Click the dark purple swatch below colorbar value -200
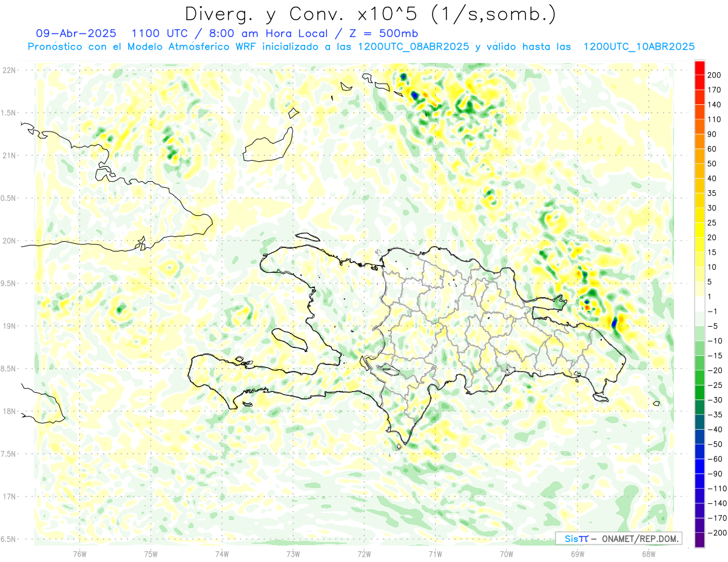 [699, 540]
